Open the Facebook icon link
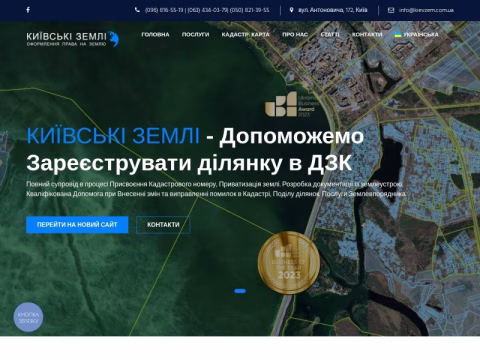The height and width of the screenshot is (360, 480). click(x=28, y=10)
